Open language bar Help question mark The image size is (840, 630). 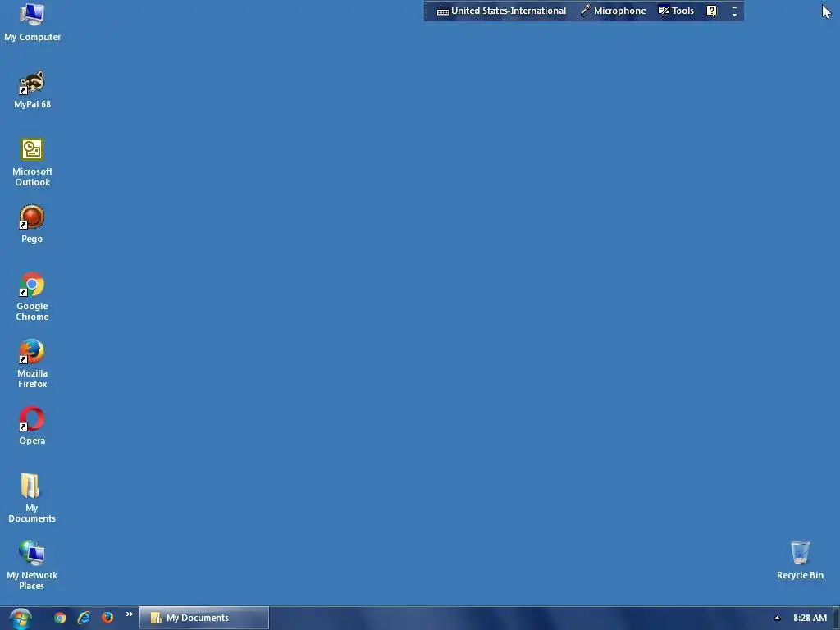(x=711, y=11)
